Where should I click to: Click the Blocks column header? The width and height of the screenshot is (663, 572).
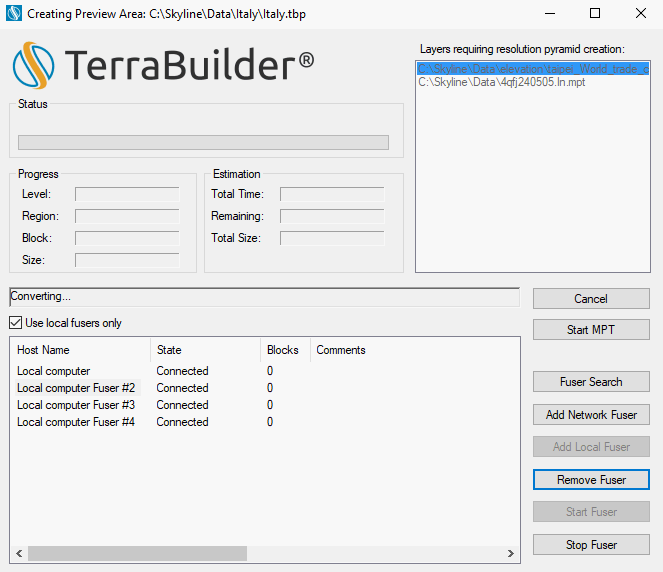284,350
